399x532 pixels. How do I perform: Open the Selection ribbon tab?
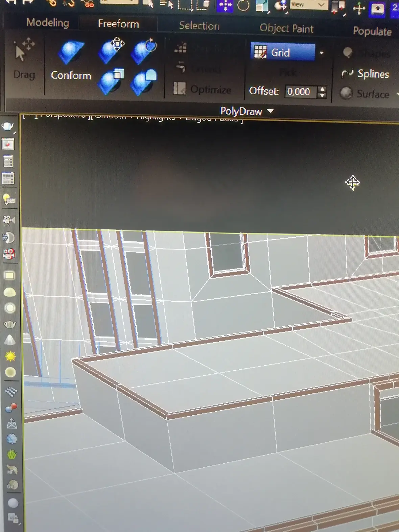tap(199, 26)
